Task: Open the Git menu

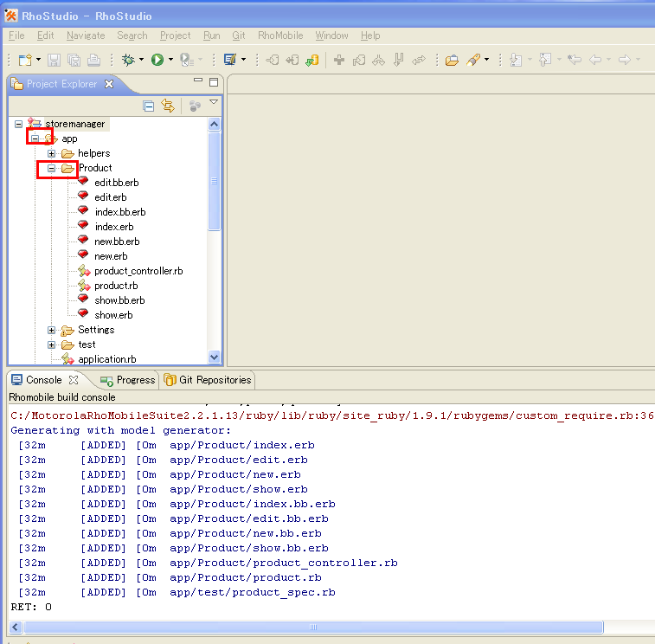Action: [x=239, y=35]
